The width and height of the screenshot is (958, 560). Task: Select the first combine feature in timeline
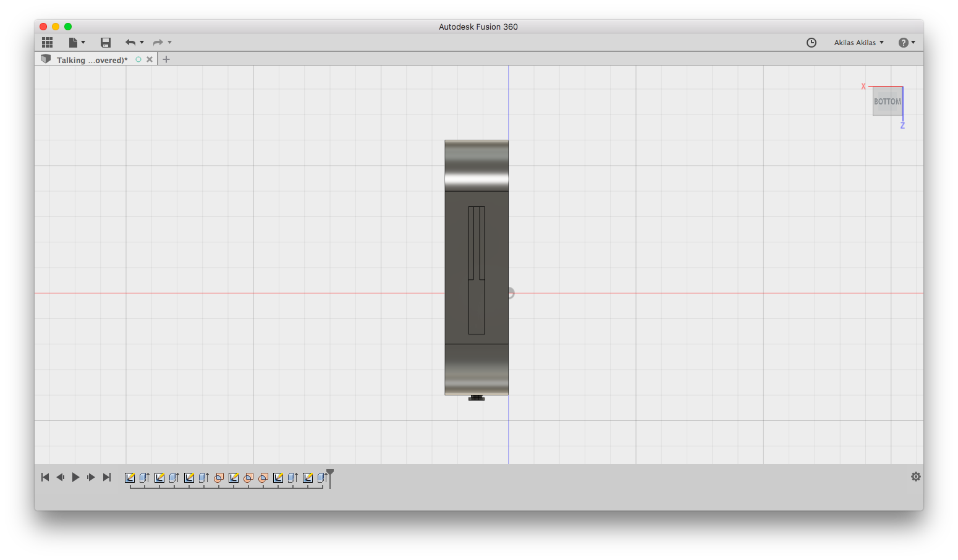(219, 478)
